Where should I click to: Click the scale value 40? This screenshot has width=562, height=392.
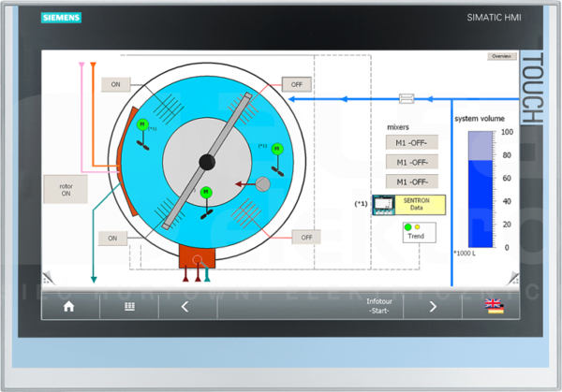pyautogui.click(x=507, y=201)
